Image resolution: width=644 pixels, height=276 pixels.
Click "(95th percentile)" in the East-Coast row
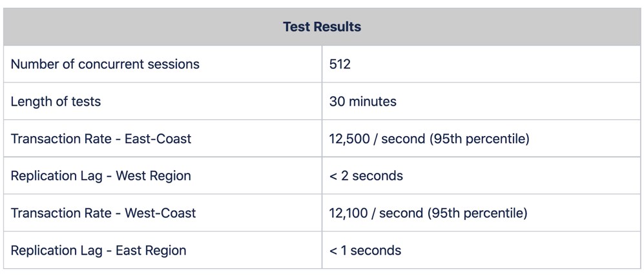[x=479, y=139]
